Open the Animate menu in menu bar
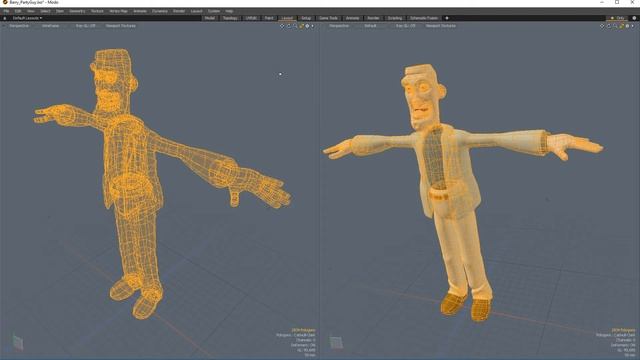 point(140,11)
